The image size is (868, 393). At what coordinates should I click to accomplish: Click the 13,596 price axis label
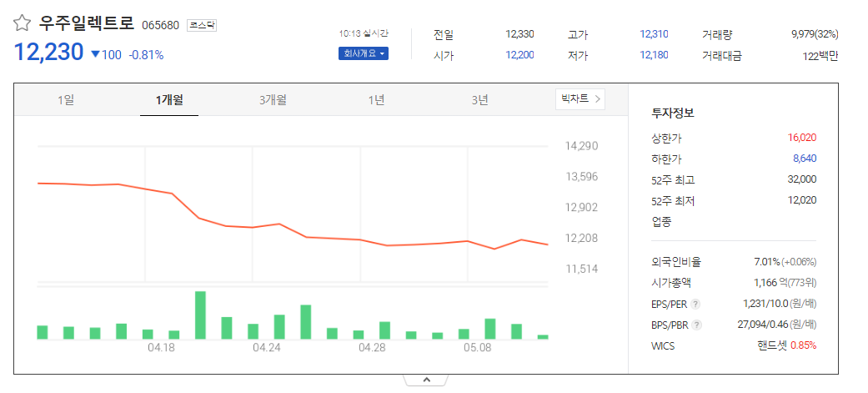[581, 177]
